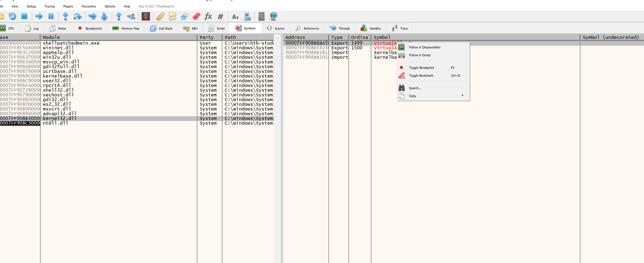
Task: Open the Tracing menu
Action: 49,6
